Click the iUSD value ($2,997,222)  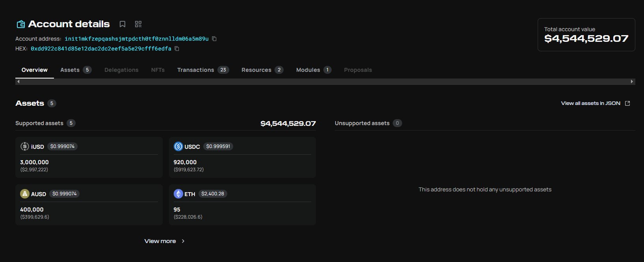[34, 170]
